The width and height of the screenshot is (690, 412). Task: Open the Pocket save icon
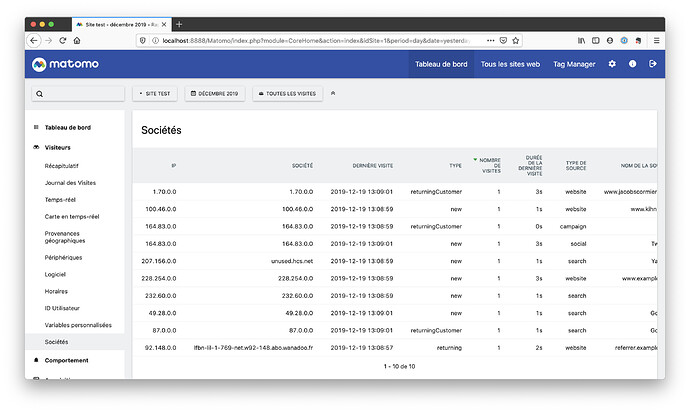pos(503,40)
